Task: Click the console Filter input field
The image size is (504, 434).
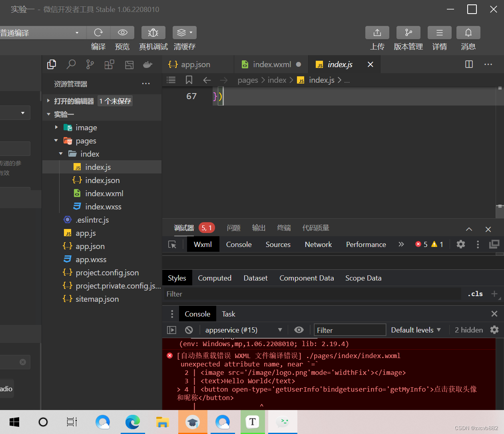Action: tap(350, 330)
